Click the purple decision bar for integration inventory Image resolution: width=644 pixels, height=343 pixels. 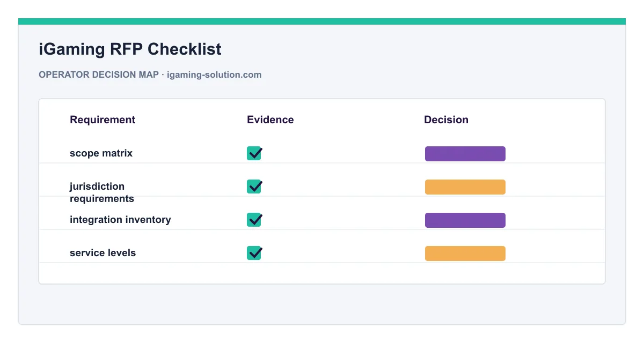tap(465, 220)
